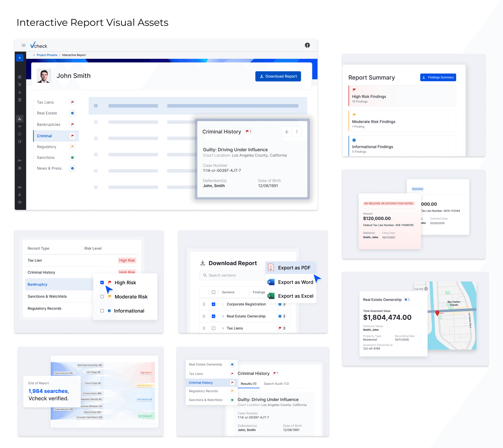Uncheck the High Risk checkbox
Viewport: 503px width, 448px height.
pos(102,283)
